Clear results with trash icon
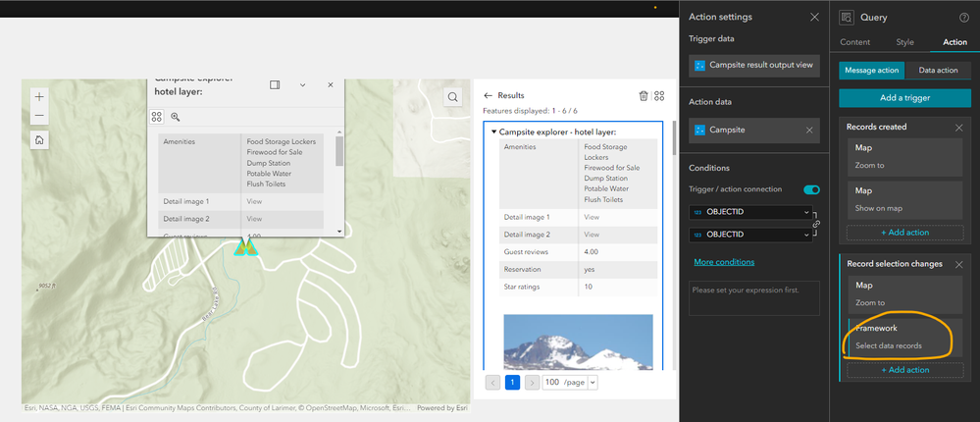This screenshot has height=422, width=980. tap(644, 95)
